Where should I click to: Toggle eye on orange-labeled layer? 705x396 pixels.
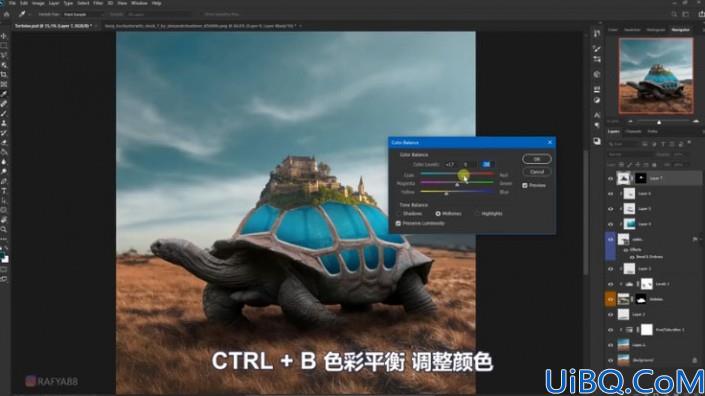tap(610, 299)
